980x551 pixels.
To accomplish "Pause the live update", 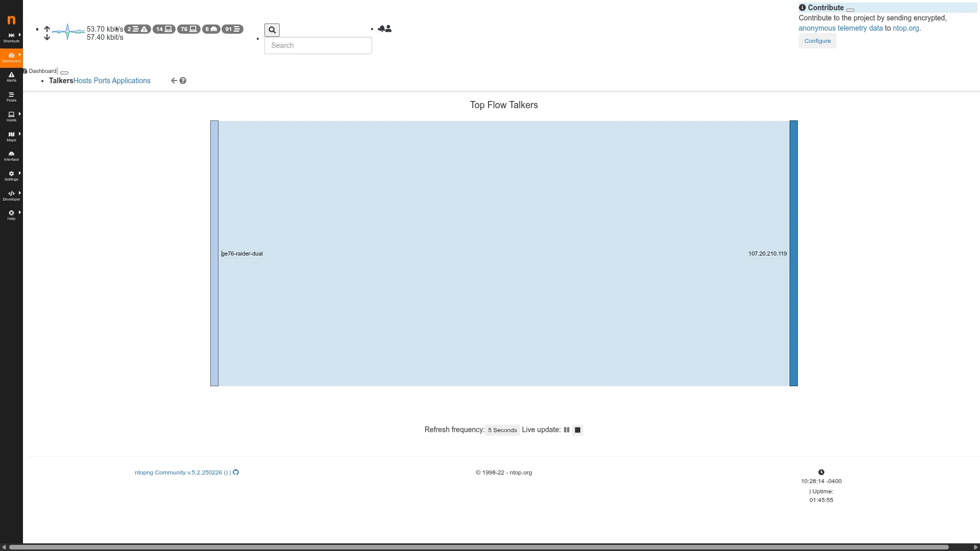I will (567, 430).
